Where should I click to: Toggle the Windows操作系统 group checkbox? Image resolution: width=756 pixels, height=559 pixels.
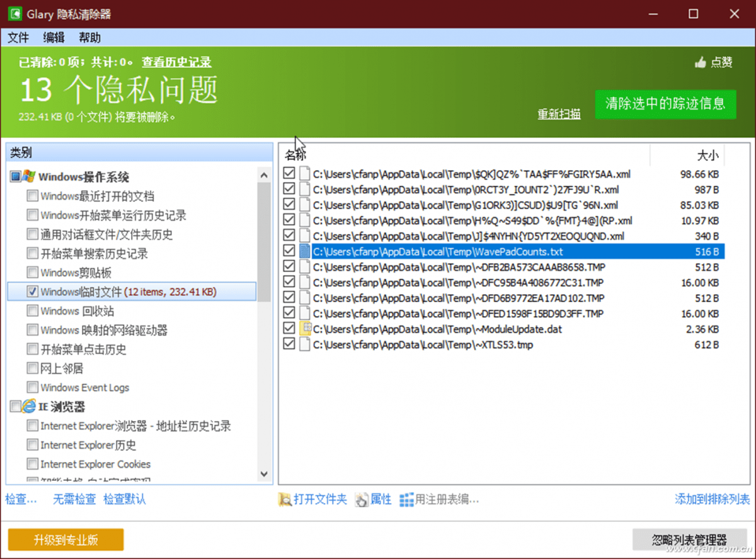click(16, 177)
